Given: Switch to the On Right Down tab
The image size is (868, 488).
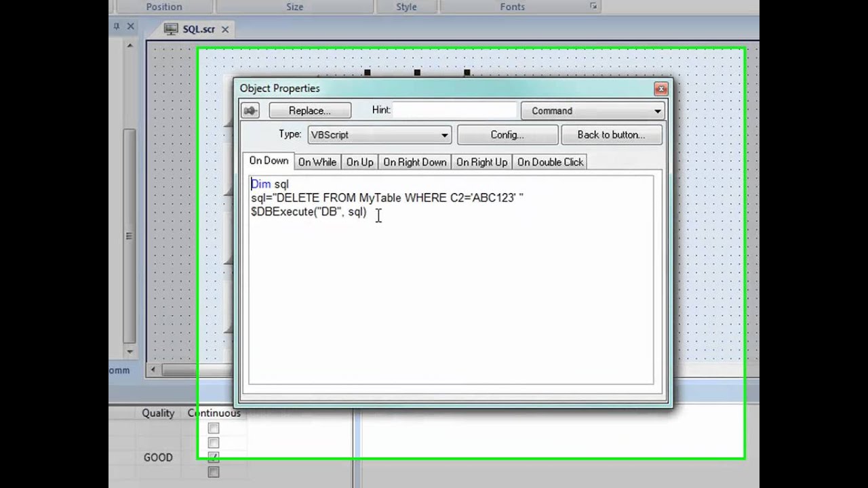Looking at the screenshot, I should (x=415, y=162).
